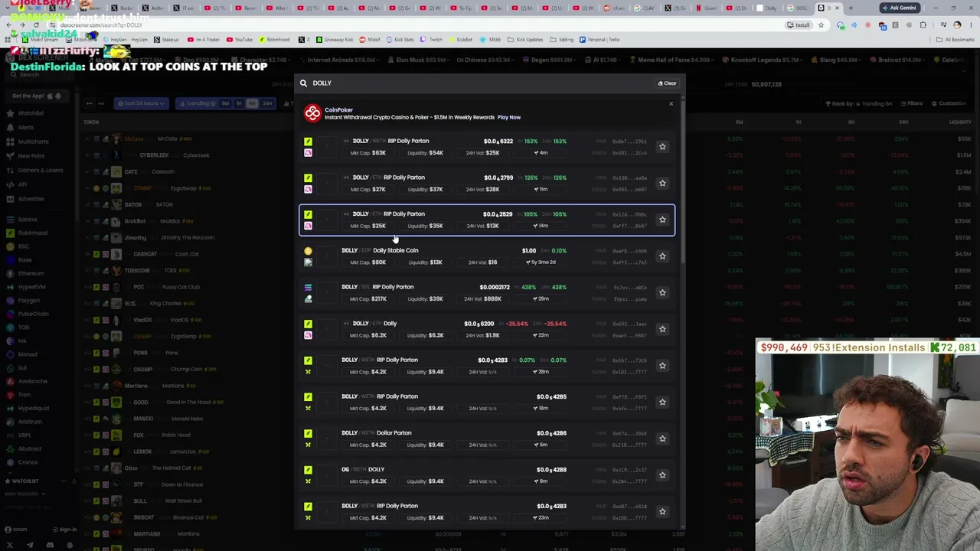The image size is (980, 551).
Task: Star the DOLLY/WETH result with $63K market cap
Action: tap(662, 146)
